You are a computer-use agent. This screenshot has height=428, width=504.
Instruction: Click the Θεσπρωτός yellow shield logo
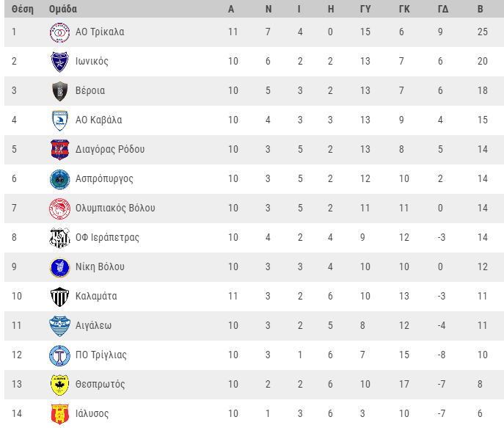pyautogui.click(x=59, y=385)
